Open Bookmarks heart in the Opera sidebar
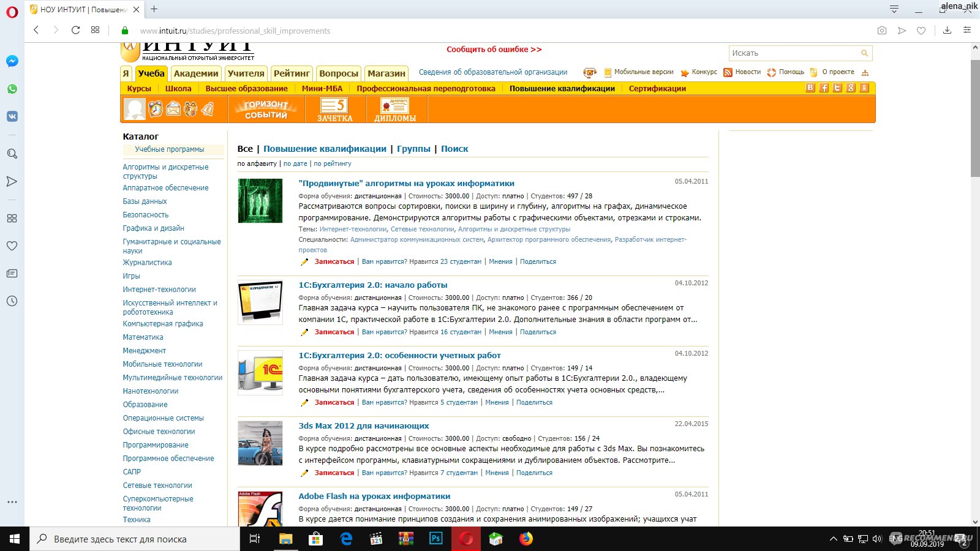980x551 pixels. 12,246
